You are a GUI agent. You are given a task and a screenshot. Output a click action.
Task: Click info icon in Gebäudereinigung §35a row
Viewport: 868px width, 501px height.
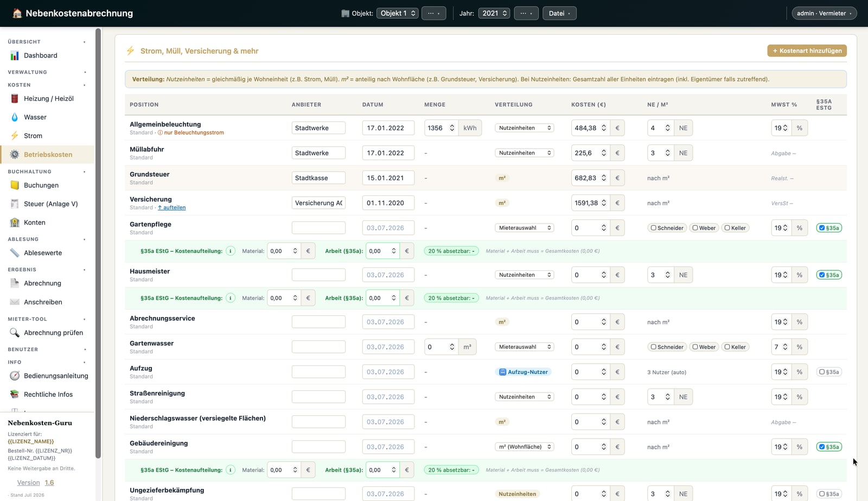pos(231,470)
